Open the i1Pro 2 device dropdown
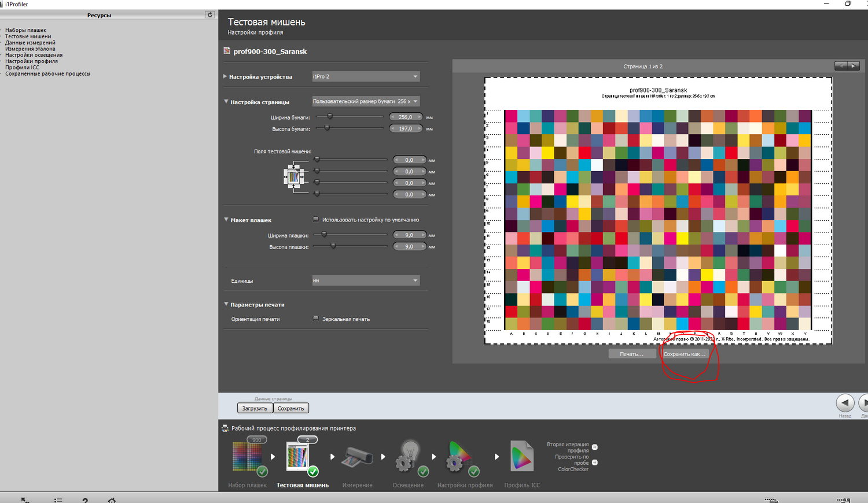The height and width of the screenshot is (503, 868). pyautogui.click(x=365, y=76)
